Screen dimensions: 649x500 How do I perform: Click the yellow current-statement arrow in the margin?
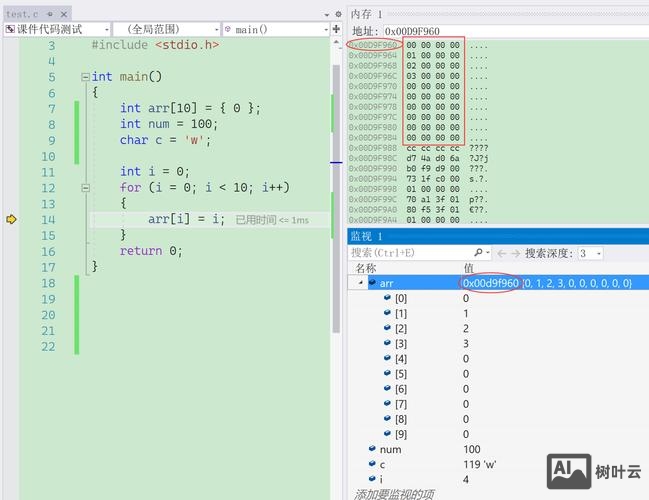12,219
